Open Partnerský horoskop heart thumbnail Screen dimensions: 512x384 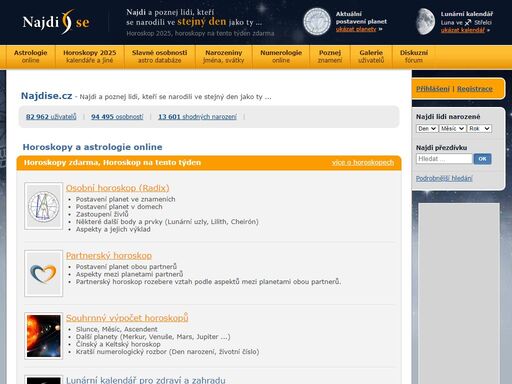point(43,273)
